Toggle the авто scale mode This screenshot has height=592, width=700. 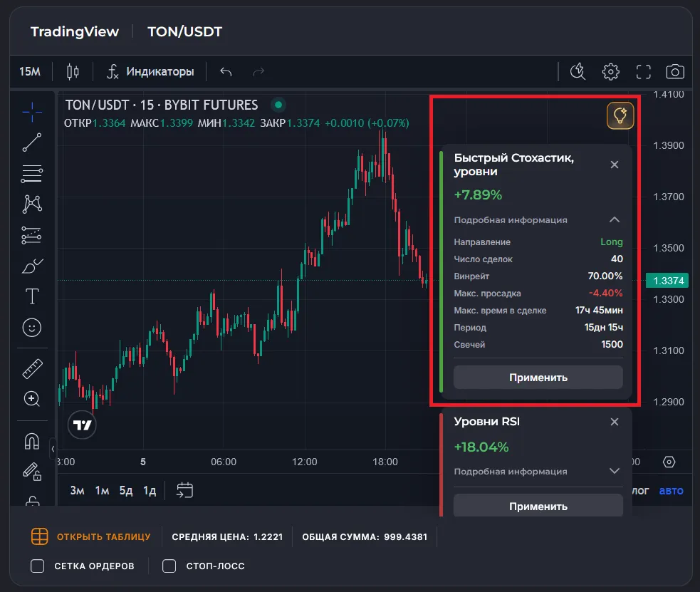(671, 490)
